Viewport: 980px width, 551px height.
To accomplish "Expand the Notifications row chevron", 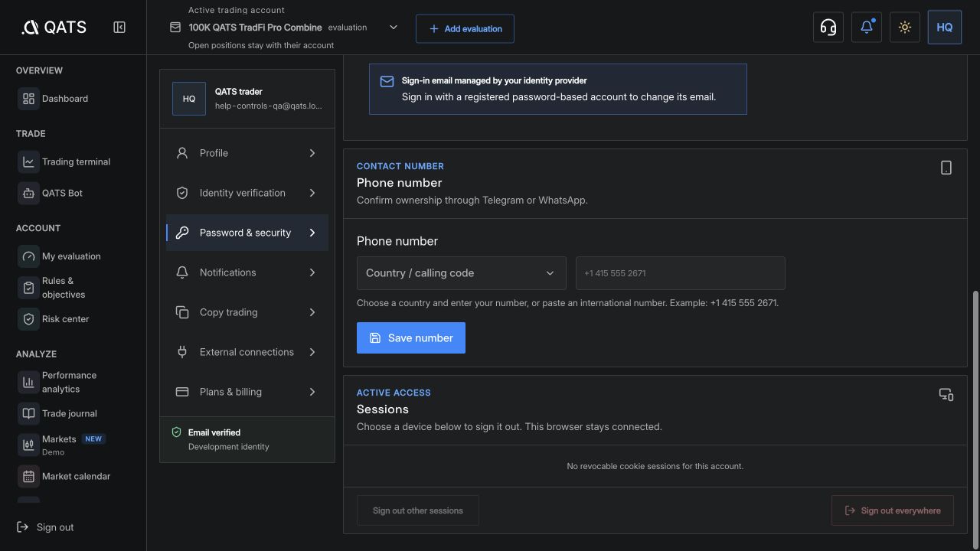I will tap(312, 272).
